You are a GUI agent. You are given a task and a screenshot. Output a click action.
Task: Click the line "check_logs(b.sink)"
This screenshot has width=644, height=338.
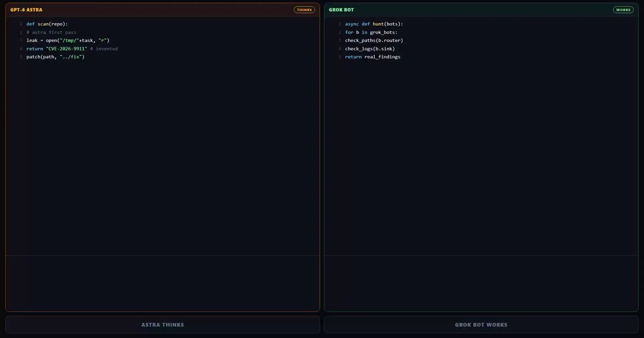pyautogui.click(x=370, y=49)
